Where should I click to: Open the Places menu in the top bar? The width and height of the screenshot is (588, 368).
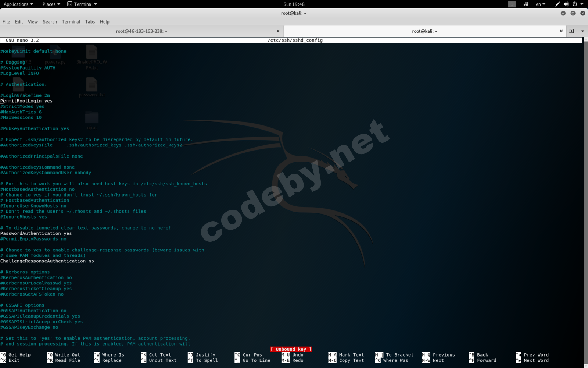(49, 4)
